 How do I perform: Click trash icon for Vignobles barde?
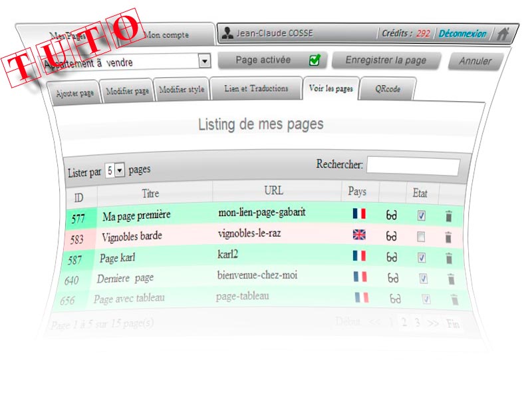(448, 237)
